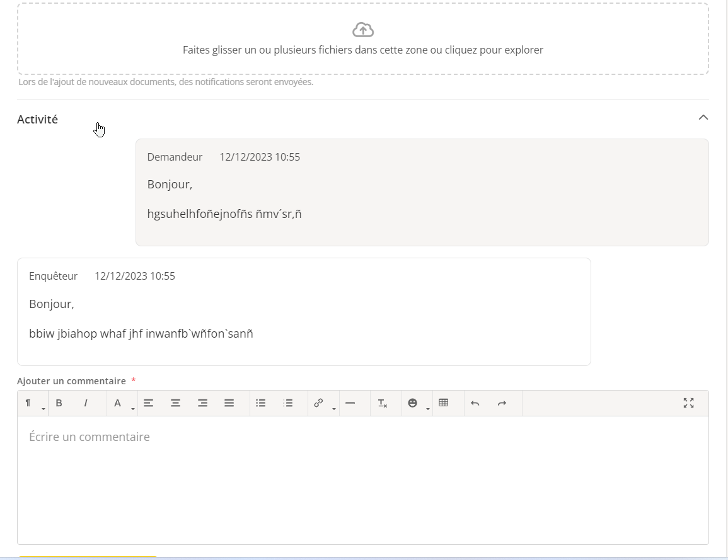Click text 'bbiw jbiahop whaf jhf inwanfb`wñfon`sanñ'

click(141, 334)
